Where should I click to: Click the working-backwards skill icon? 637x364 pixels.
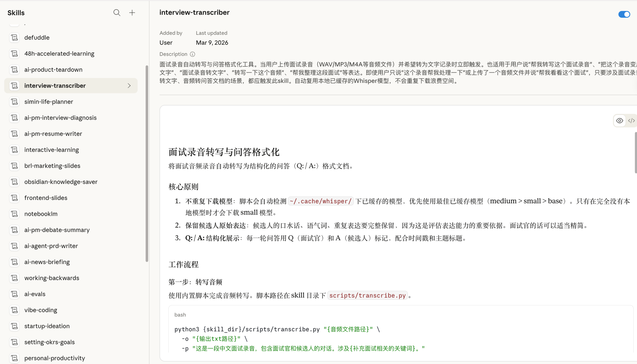[x=14, y=278]
